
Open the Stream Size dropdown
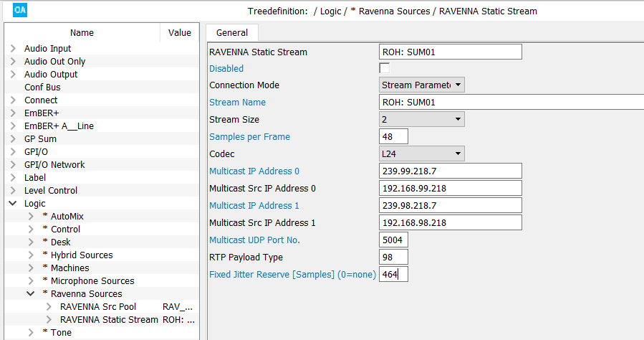point(421,119)
